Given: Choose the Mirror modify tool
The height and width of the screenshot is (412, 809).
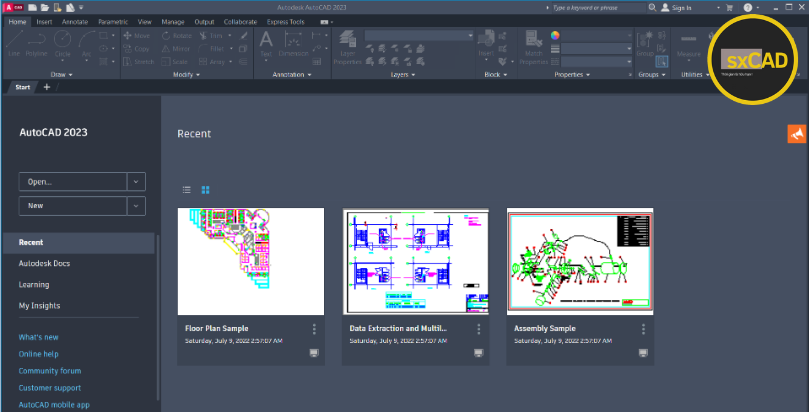Looking at the screenshot, I should click(176, 48).
